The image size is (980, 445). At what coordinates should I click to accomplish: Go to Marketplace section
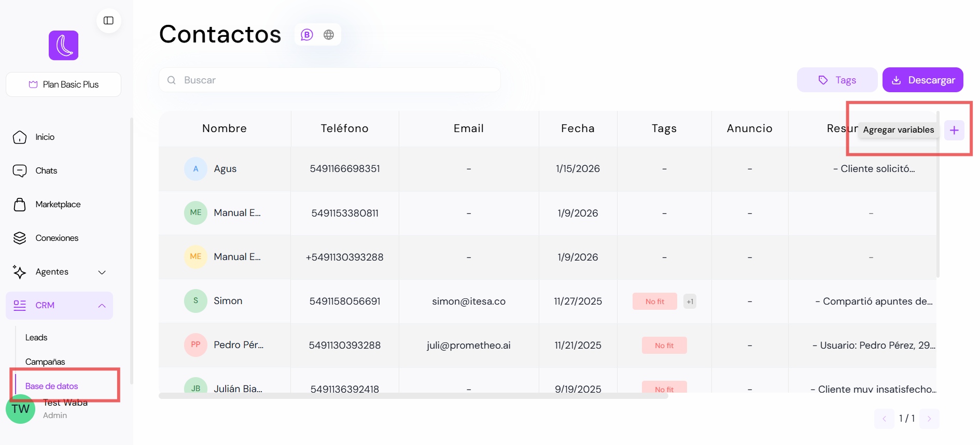(x=58, y=205)
